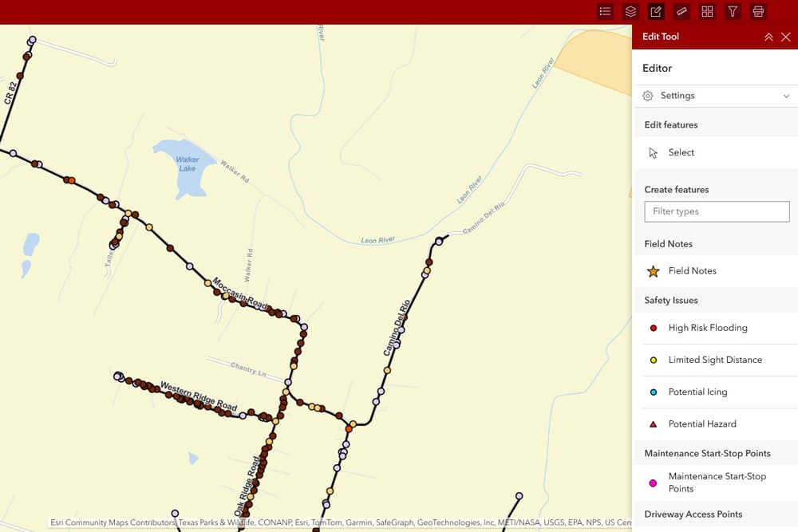Pick the Limited Sight Distance template
The image size is (798, 532).
[x=714, y=360]
